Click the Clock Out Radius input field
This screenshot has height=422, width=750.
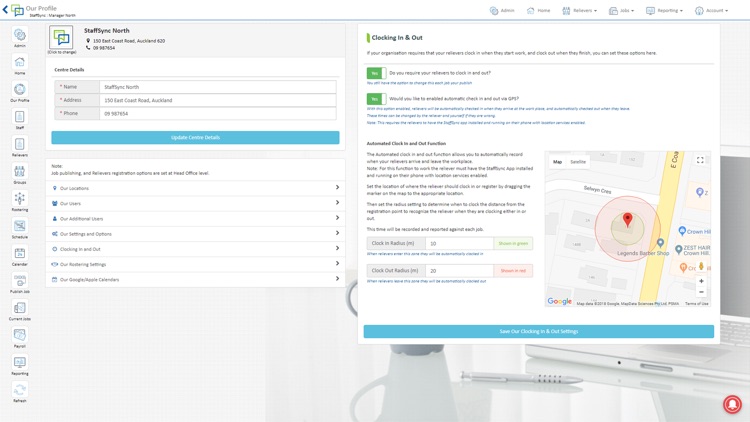tap(459, 271)
